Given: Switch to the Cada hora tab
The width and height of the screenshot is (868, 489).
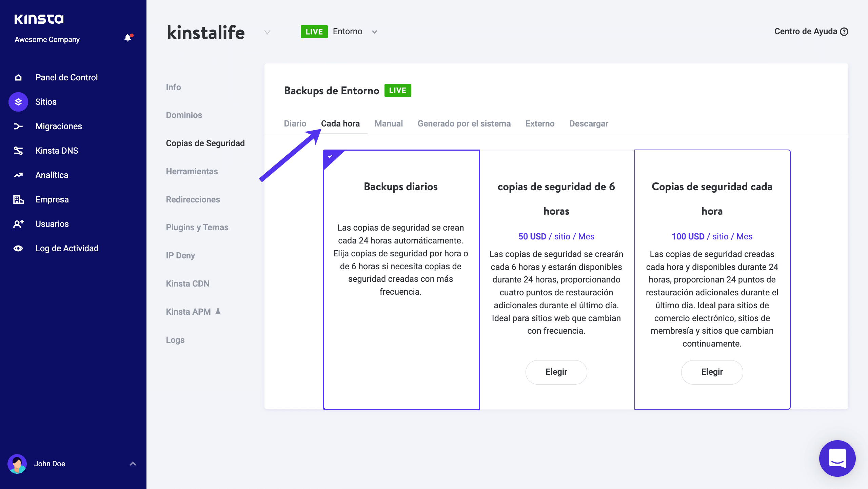Looking at the screenshot, I should 340,123.
